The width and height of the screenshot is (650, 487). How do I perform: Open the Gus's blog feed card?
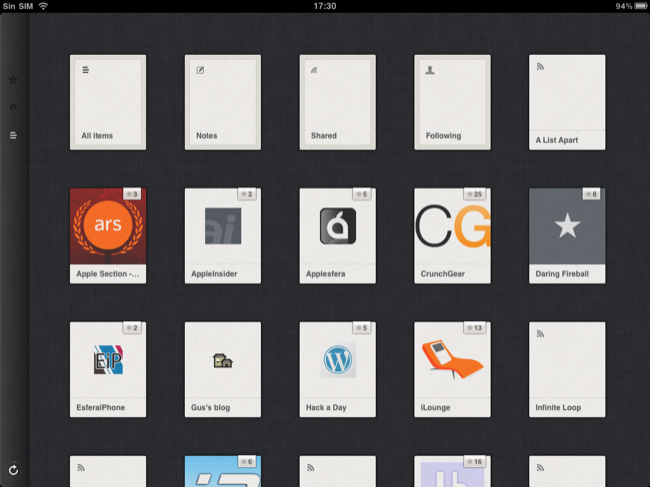(223, 369)
